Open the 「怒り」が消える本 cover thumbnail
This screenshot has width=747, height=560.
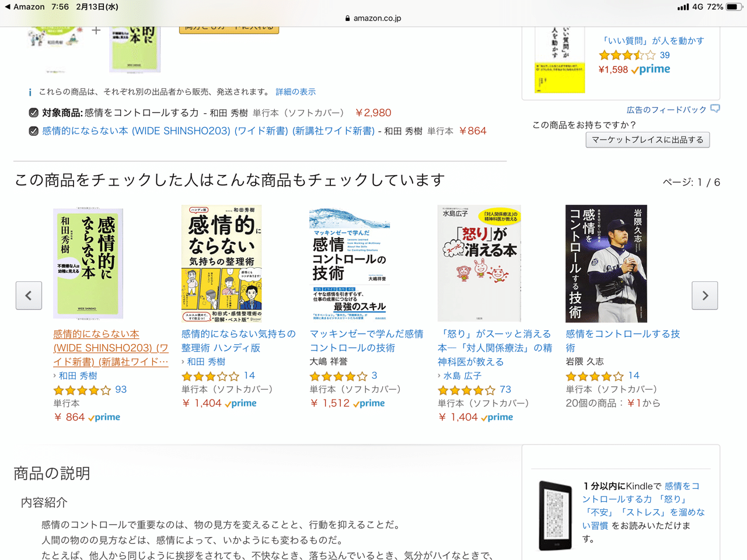479,263
